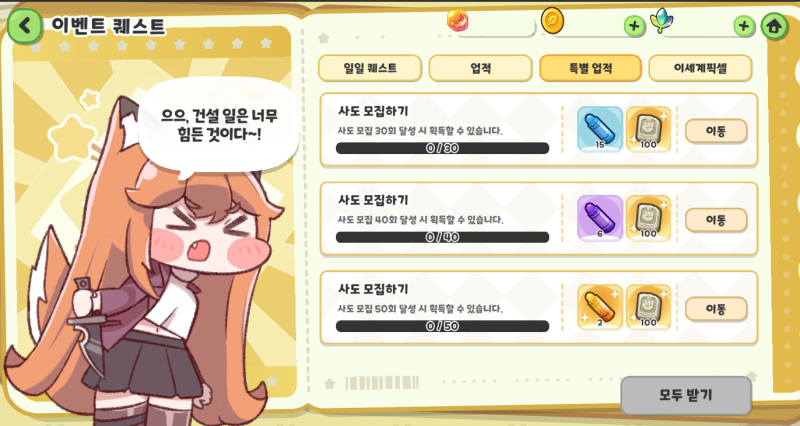Switch to the 일일 퀘스트 tab

point(370,68)
